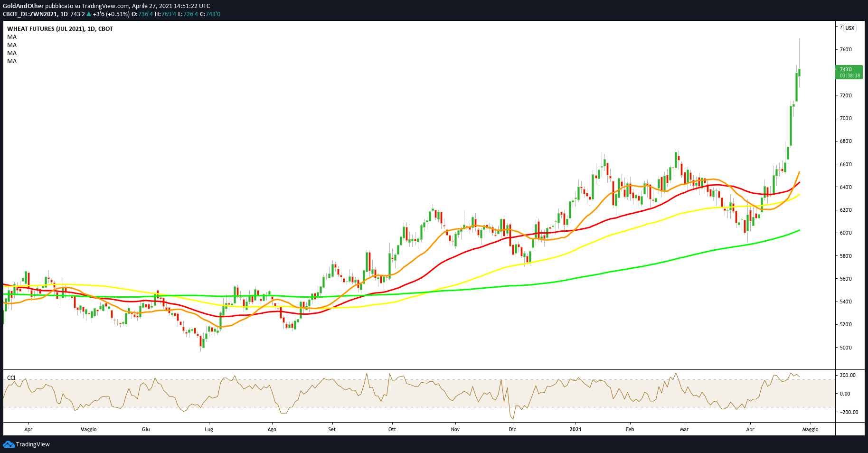
Task: Click the +3'6 (+0.51%) change value
Action: pyautogui.click(x=111, y=14)
